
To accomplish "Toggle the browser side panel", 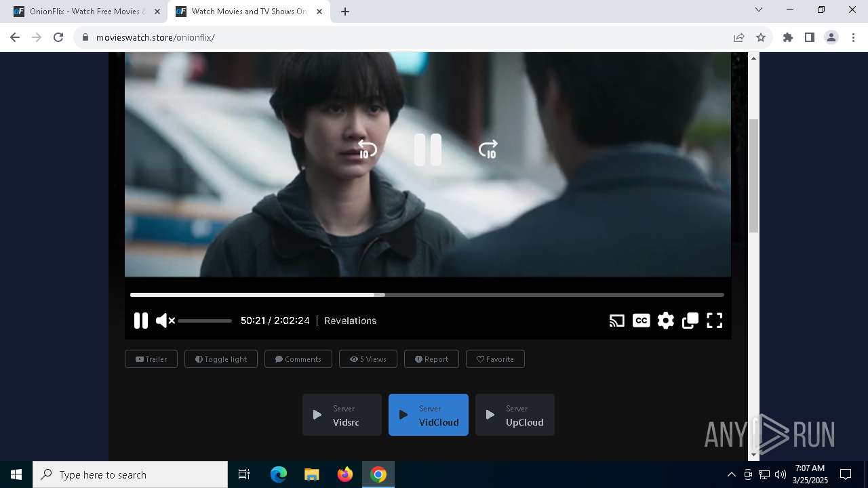I will (810, 37).
